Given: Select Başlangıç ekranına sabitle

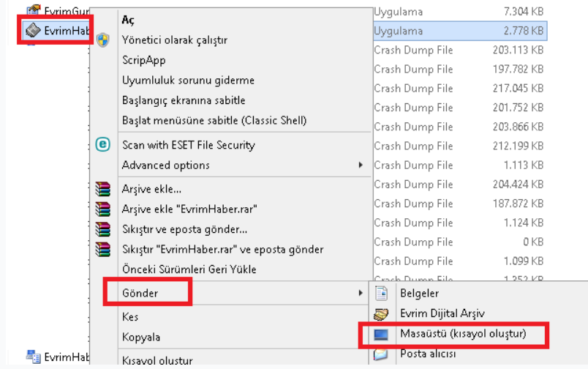Looking at the screenshot, I should (x=184, y=100).
